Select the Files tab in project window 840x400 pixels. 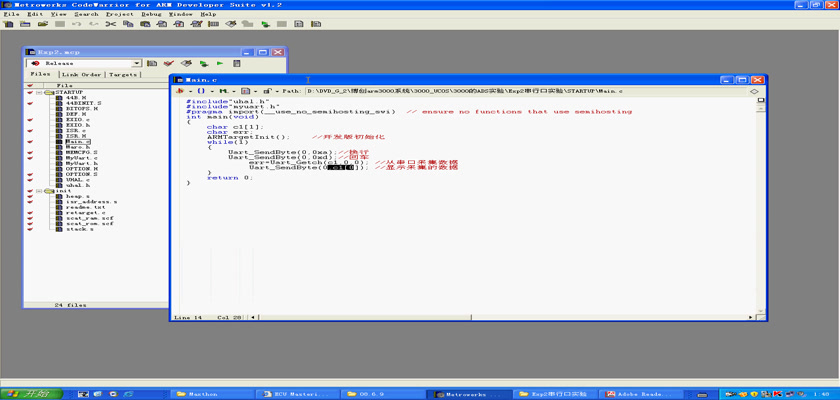(x=41, y=74)
